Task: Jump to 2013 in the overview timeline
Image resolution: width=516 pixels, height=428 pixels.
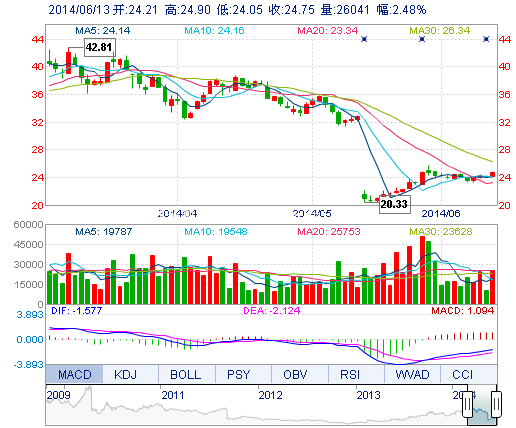Action: [368, 395]
